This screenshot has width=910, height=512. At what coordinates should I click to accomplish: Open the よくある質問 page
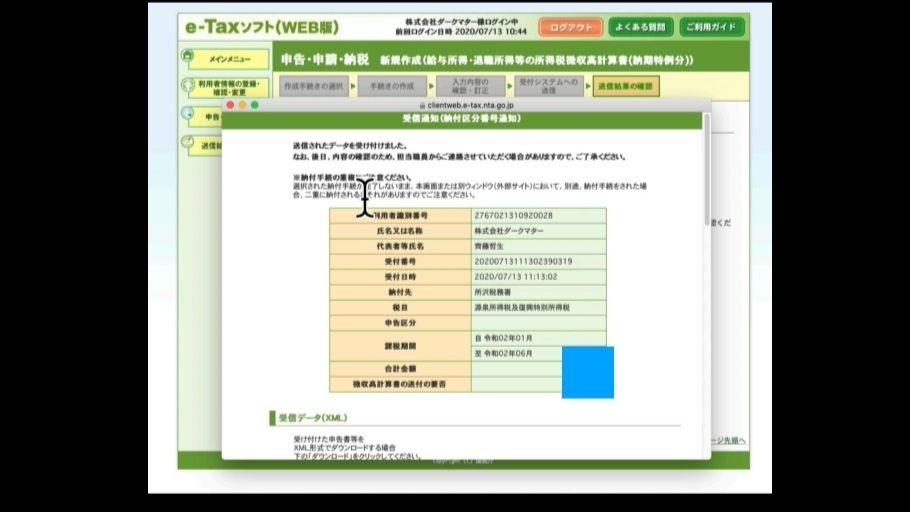(640, 27)
